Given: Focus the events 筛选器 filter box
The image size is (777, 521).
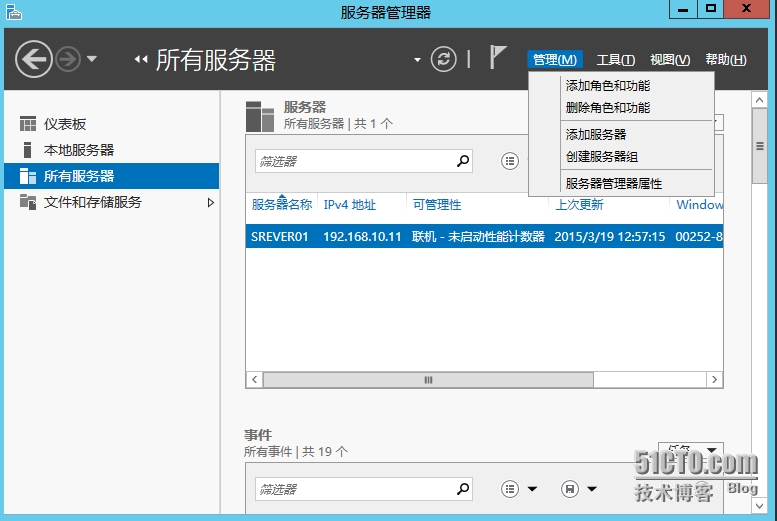Looking at the screenshot, I should 364,489.
